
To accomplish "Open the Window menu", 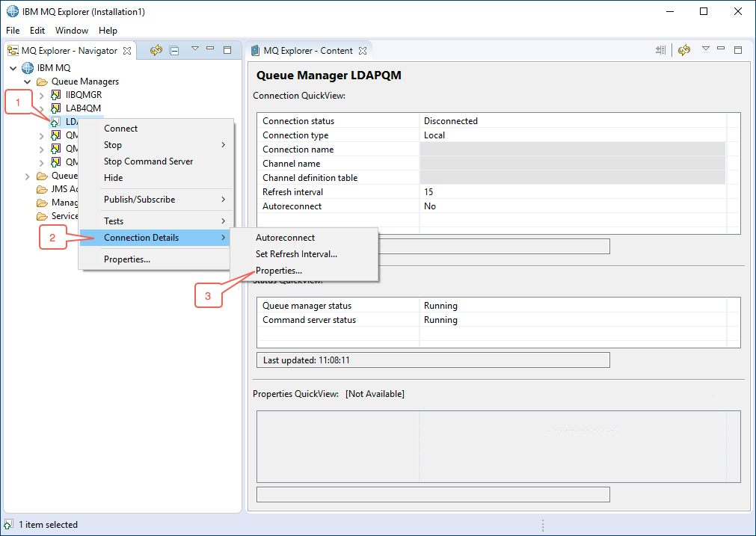I will coord(72,31).
